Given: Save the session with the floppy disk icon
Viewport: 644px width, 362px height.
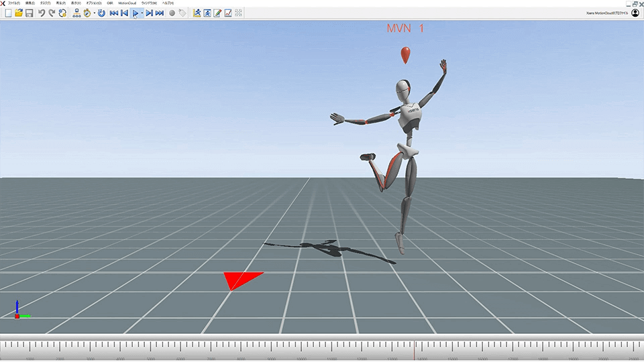Looking at the screenshot, I should click(30, 13).
